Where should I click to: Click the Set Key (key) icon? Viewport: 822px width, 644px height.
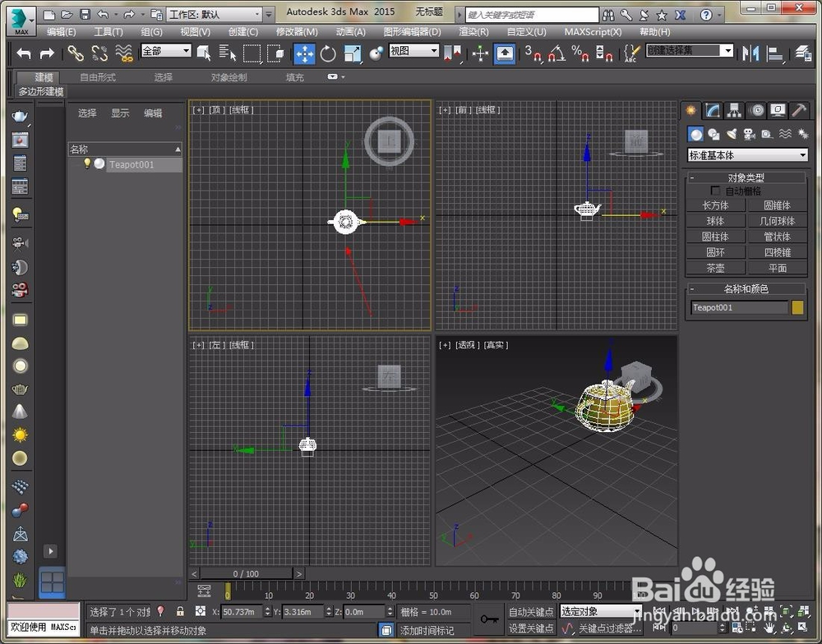point(489,619)
